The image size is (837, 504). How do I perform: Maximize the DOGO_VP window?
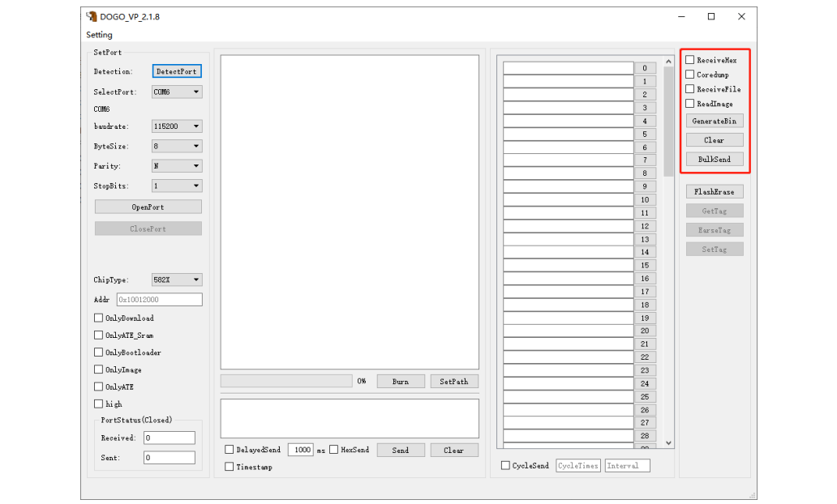click(x=711, y=16)
